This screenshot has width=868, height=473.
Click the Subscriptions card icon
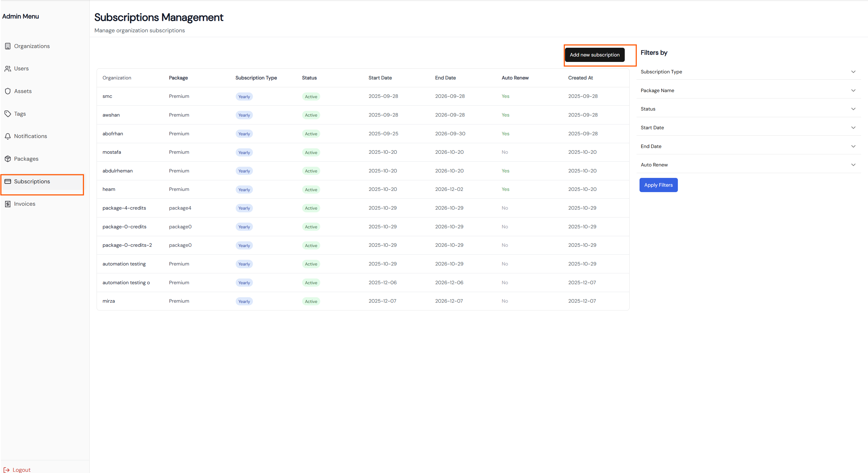(8, 182)
